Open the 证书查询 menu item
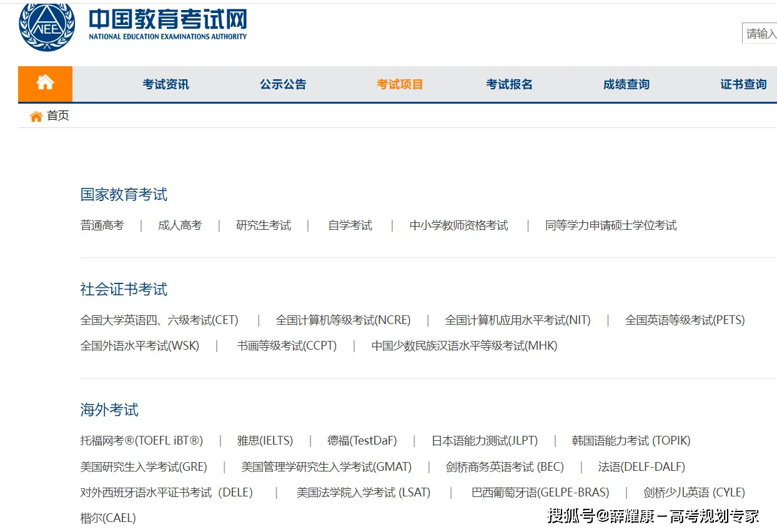Image resolution: width=777 pixels, height=532 pixels. tap(743, 84)
